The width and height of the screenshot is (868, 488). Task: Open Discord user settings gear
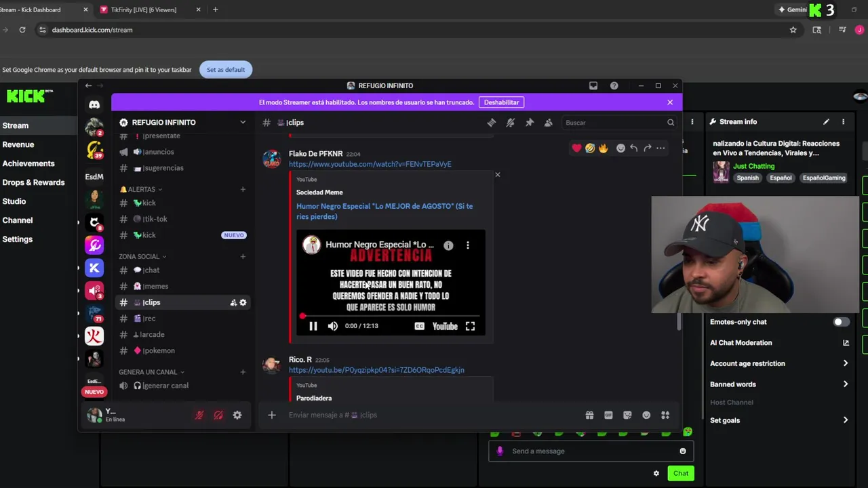pyautogui.click(x=237, y=415)
